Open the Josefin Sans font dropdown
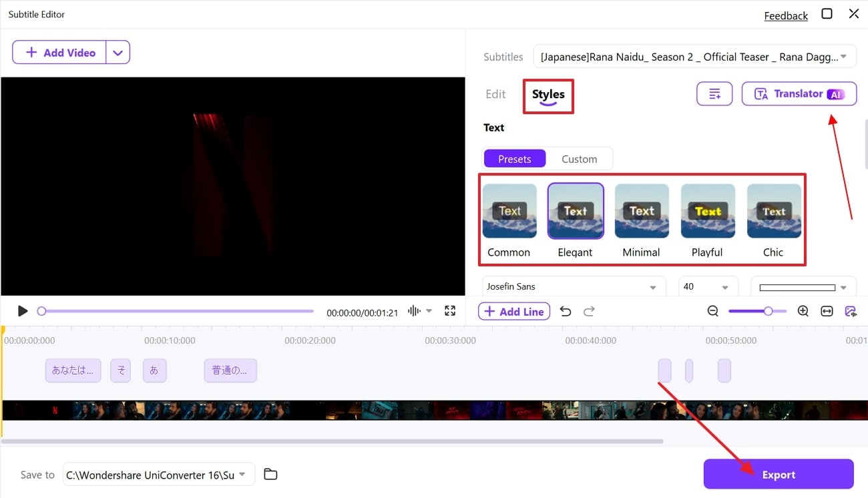Viewport: 868px width, 498px height. tap(574, 286)
